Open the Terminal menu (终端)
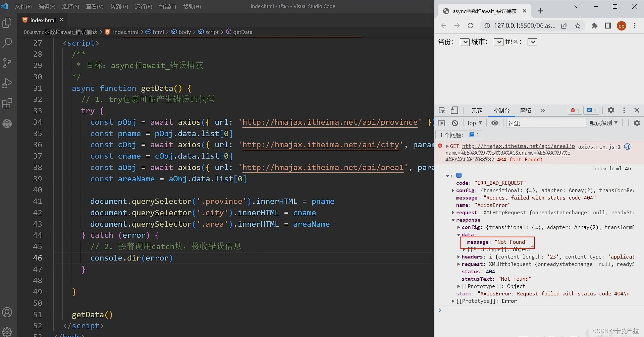The width and height of the screenshot is (644, 337). pos(167,6)
